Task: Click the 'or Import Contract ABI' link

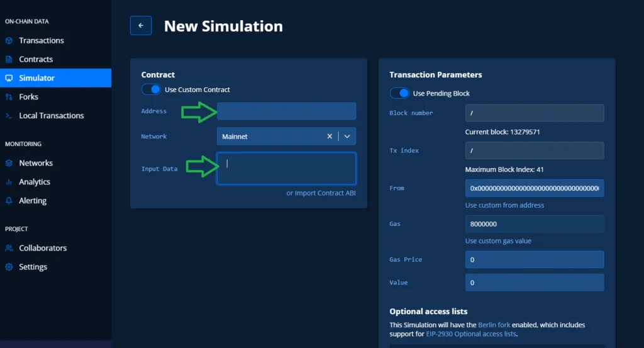Action: click(321, 193)
